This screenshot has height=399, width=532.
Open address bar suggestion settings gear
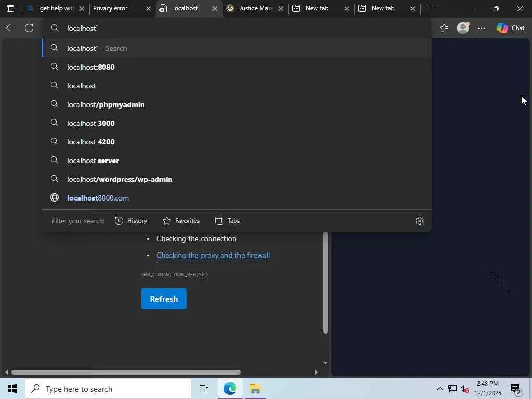420,221
